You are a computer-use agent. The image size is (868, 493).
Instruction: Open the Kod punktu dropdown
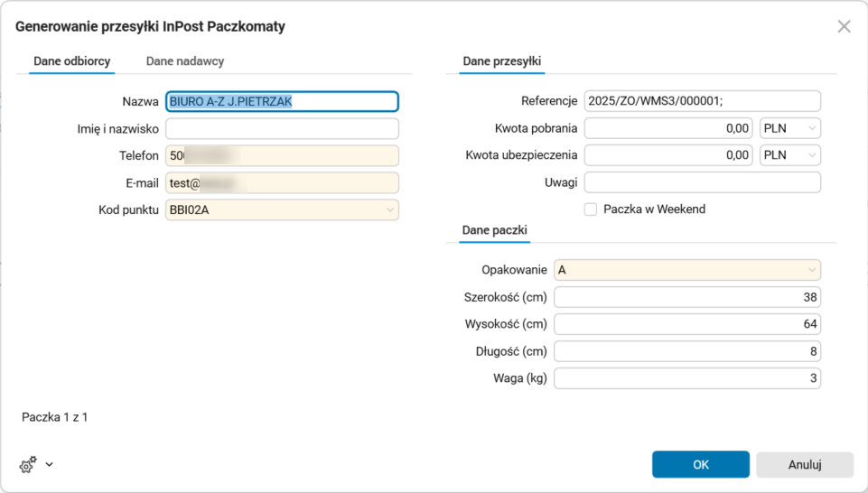pyautogui.click(x=390, y=210)
